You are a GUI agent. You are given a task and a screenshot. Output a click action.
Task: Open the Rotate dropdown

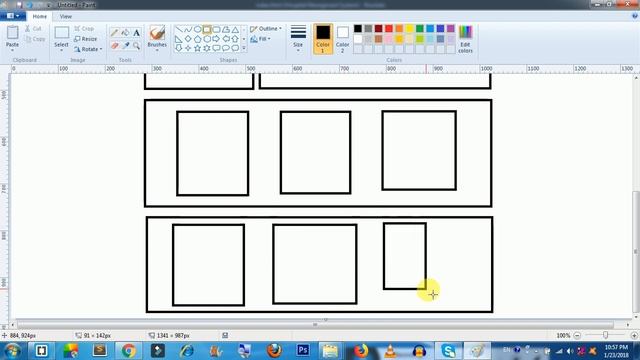click(x=88, y=49)
